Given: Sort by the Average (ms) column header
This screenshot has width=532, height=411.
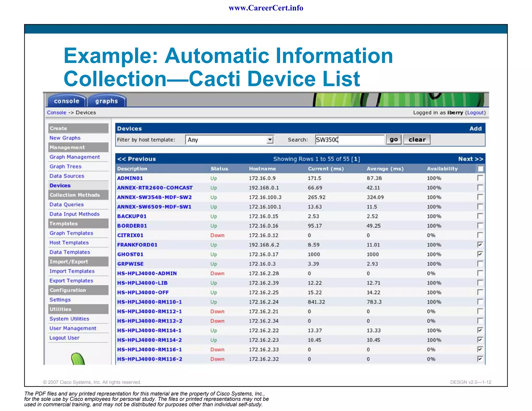Looking at the screenshot, I should (385, 169).
